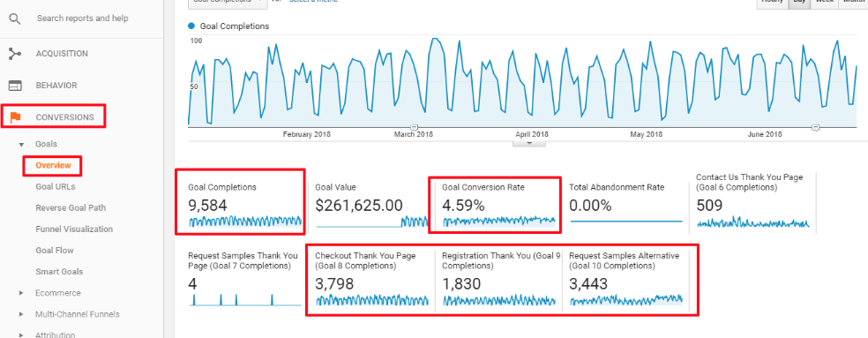Open the chart annotation marker in late June

pos(815,127)
